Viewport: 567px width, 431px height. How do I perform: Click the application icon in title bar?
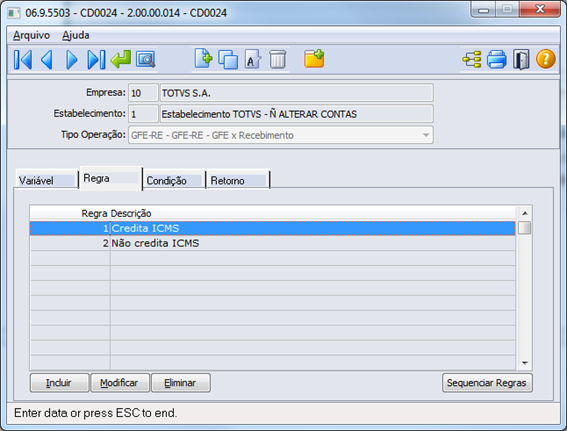coord(14,13)
